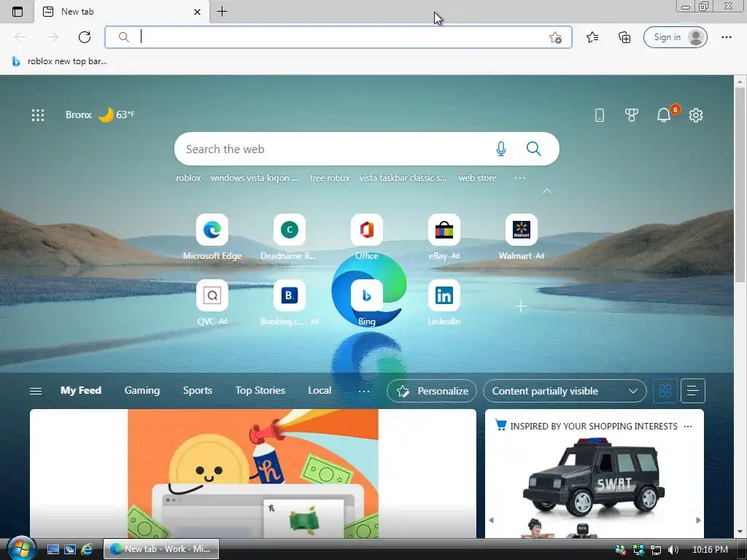This screenshot has height=560, width=747.
Task: Open notifications bell with 6 badge
Action: 664,114
